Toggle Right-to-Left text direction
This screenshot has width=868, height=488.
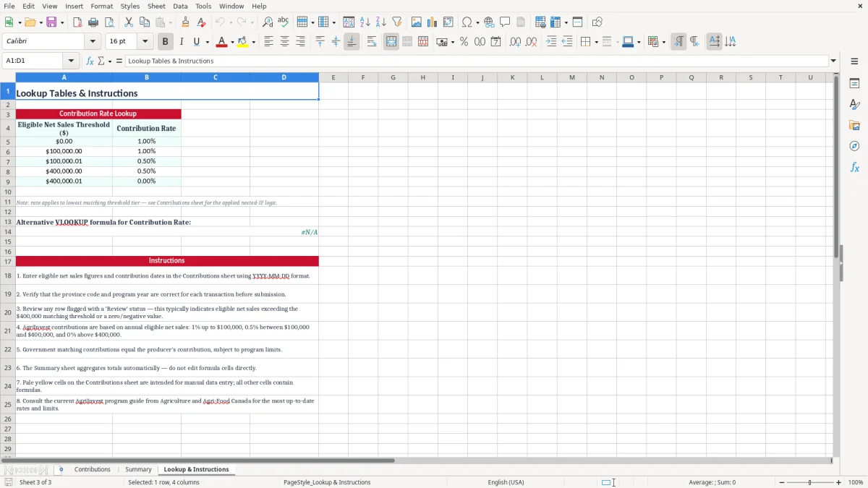click(694, 42)
